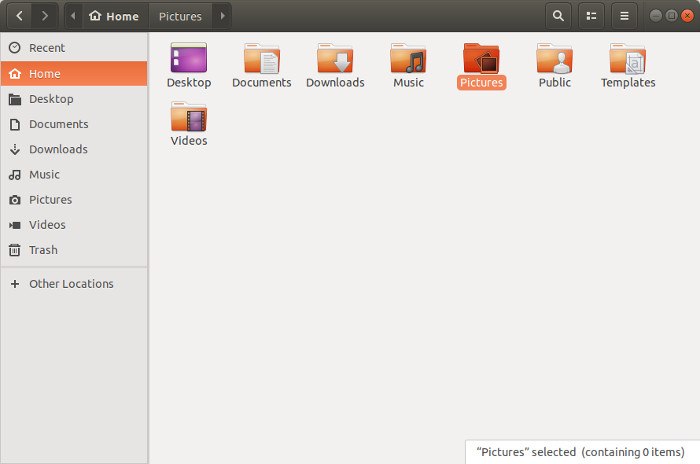700x464 pixels.
Task: Maximize the file manager window
Action: [x=671, y=16]
